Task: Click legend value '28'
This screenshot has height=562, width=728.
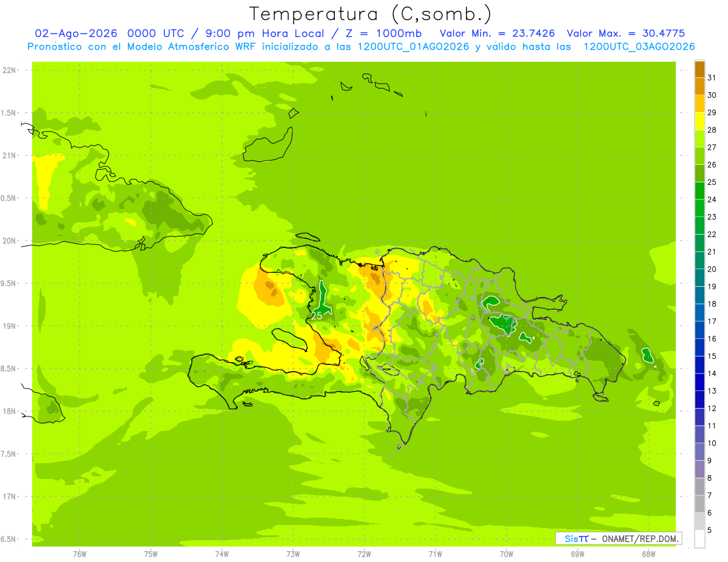Action: 712,130
